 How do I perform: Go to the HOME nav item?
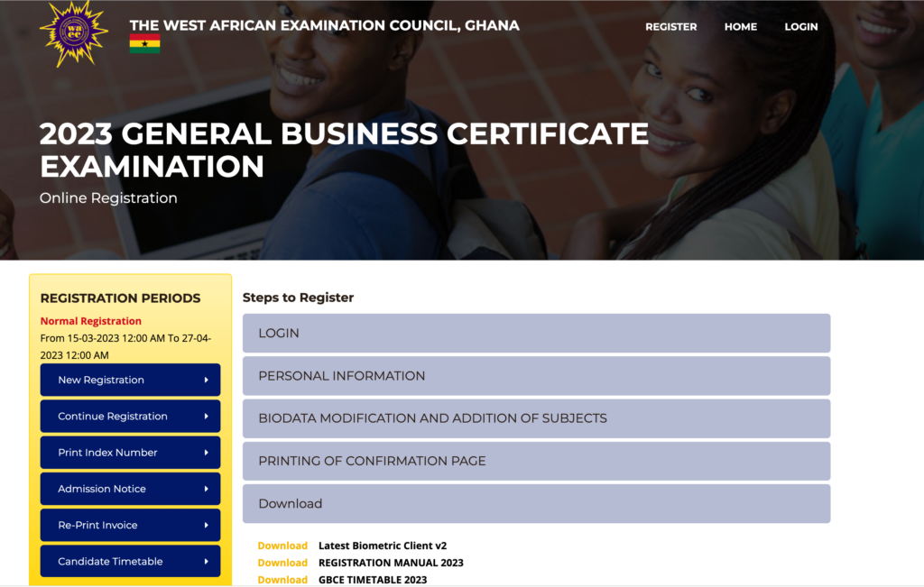pos(741,26)
